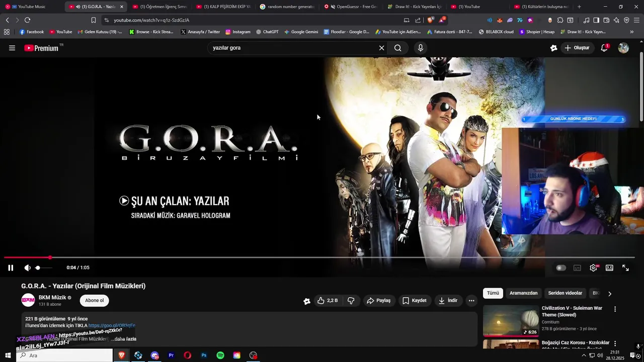The image size is (644, 362).
Task: Show hidden bookmarks with the double chevron
Action: tap(632, 32)
